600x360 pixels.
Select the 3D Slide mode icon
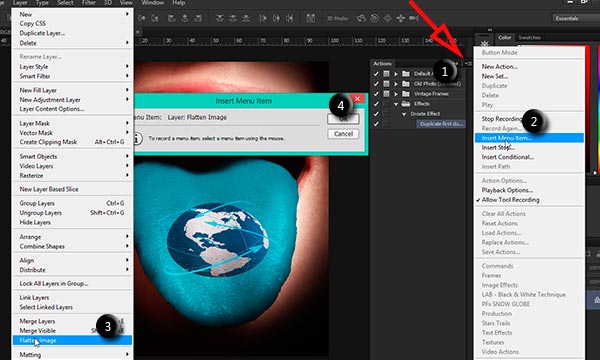point(400,18)
